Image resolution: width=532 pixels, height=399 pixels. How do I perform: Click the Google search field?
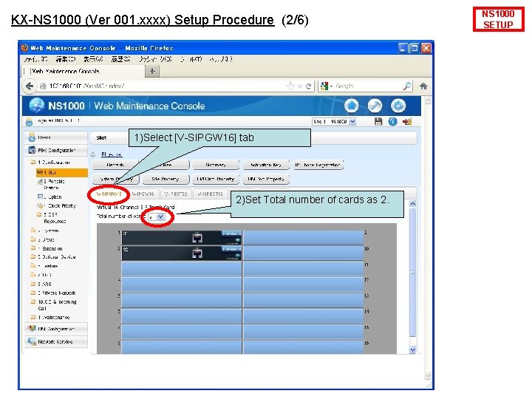point(367,86)
